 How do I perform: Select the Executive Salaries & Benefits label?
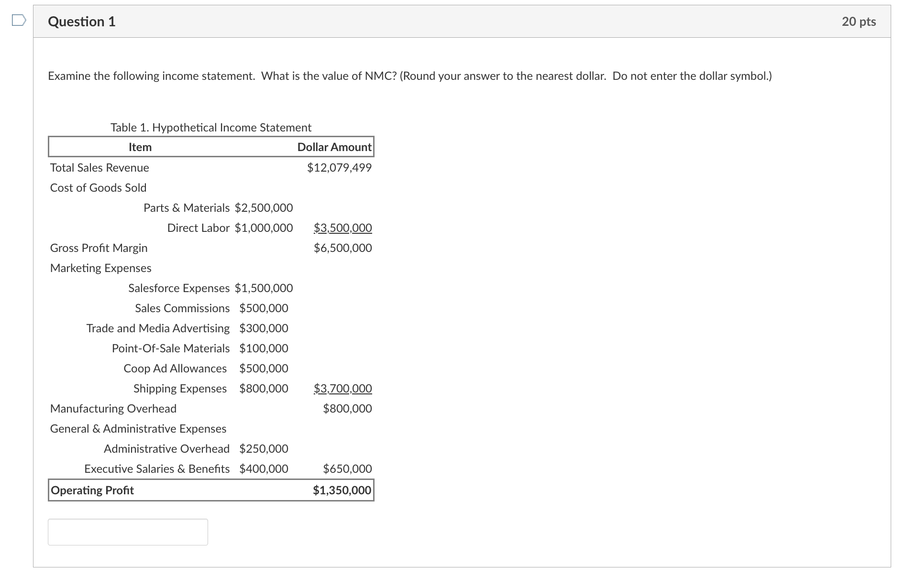point(157,469)
